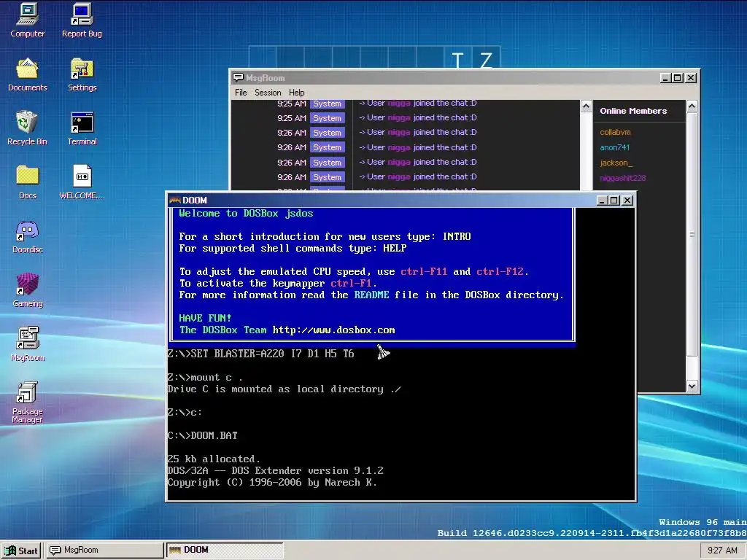
Task: Click the DOOM window title icon
Action: 175,201
